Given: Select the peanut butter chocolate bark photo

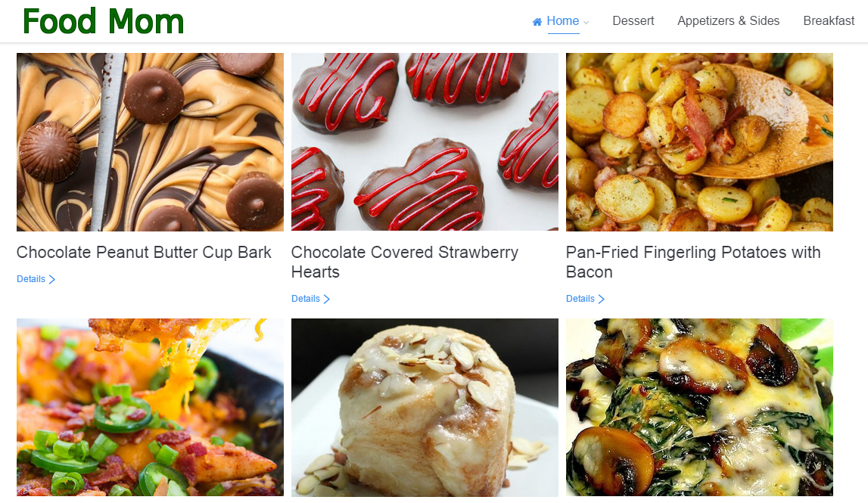Looking at the screenshot, I should 150,142.
